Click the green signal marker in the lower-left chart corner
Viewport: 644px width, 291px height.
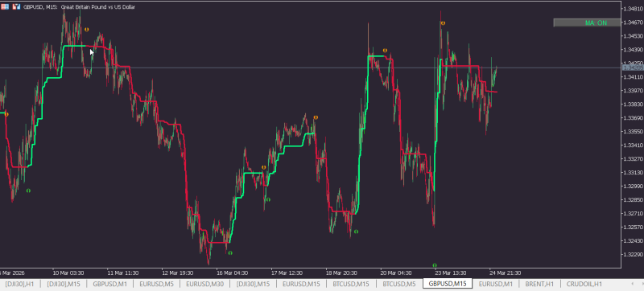(28, 191)
